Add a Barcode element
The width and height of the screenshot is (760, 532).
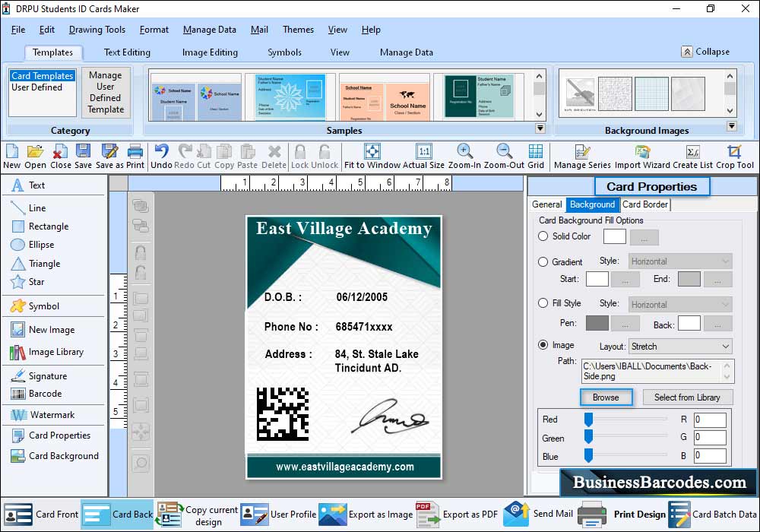pos(36,394)
